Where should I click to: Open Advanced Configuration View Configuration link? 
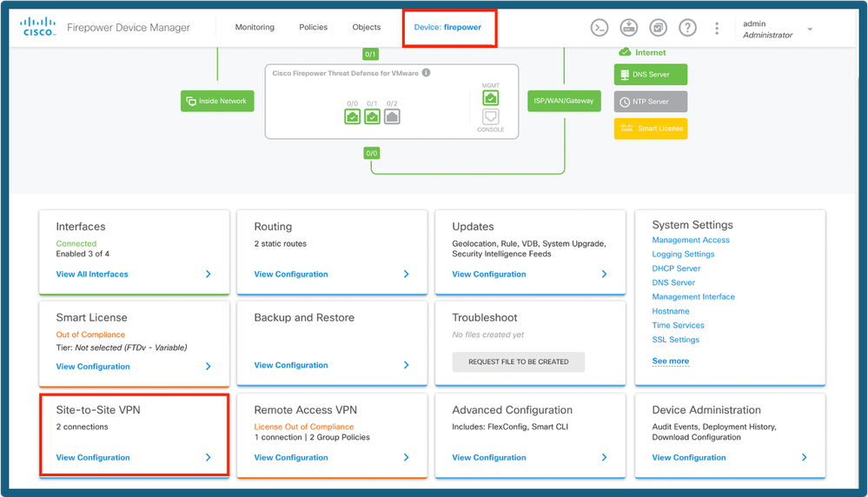pos(489,458)
